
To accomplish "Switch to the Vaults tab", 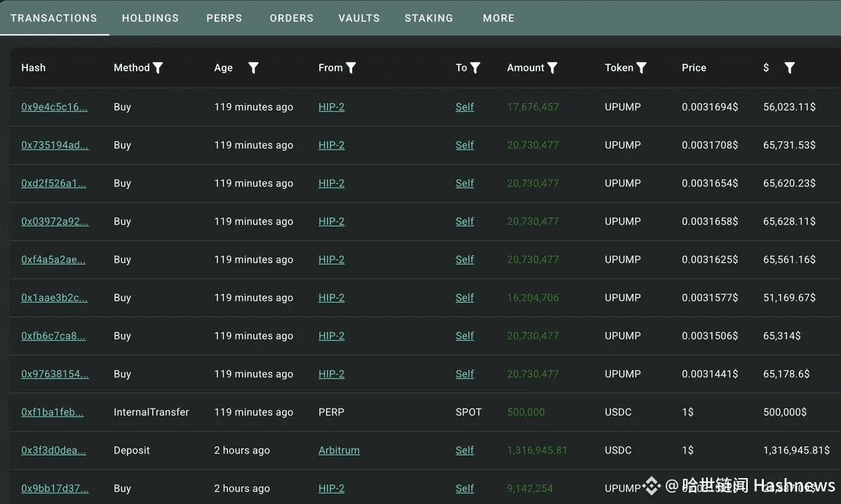I will pyautogui.click(x=359, y=18).
